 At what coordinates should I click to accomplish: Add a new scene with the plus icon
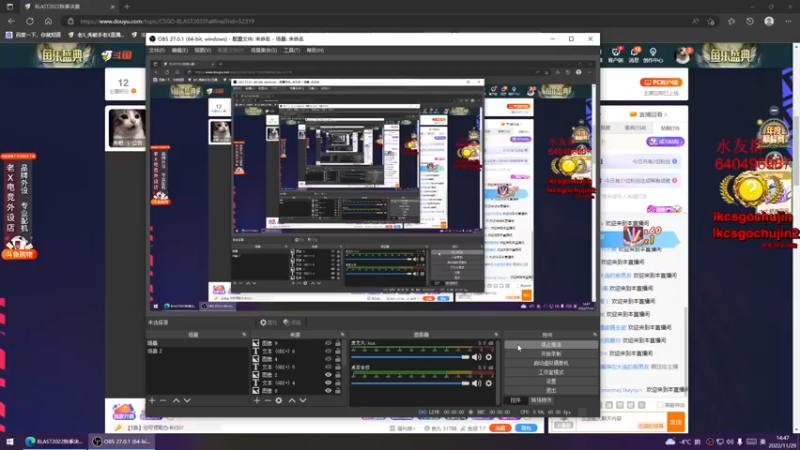click(152, 401)
